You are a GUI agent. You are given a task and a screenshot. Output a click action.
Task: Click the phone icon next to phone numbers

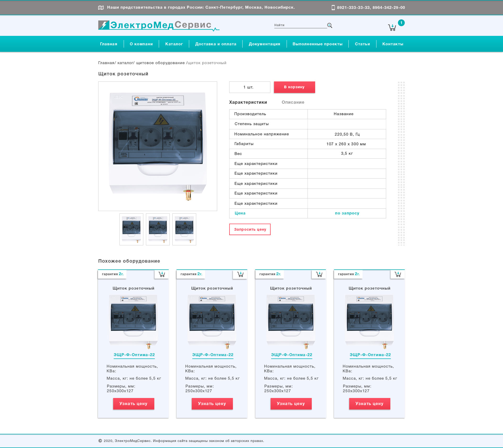coord(333,8)
